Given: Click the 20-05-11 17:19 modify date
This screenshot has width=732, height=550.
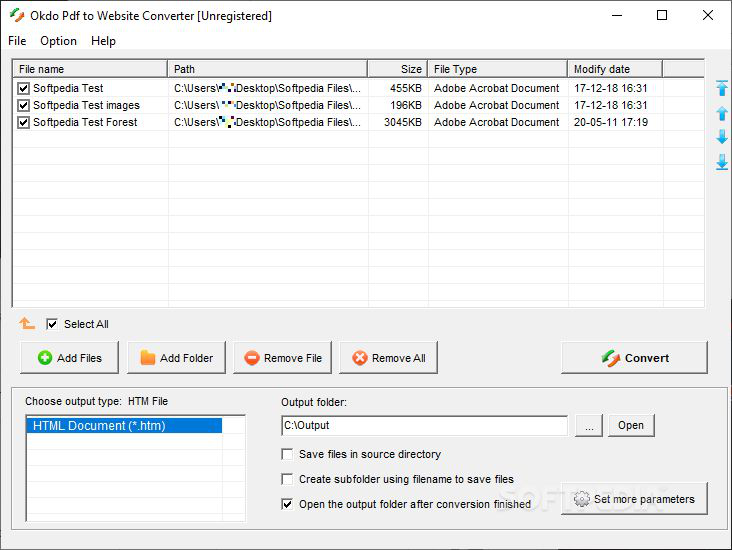Looking at the screenshot, I should 611,122.
